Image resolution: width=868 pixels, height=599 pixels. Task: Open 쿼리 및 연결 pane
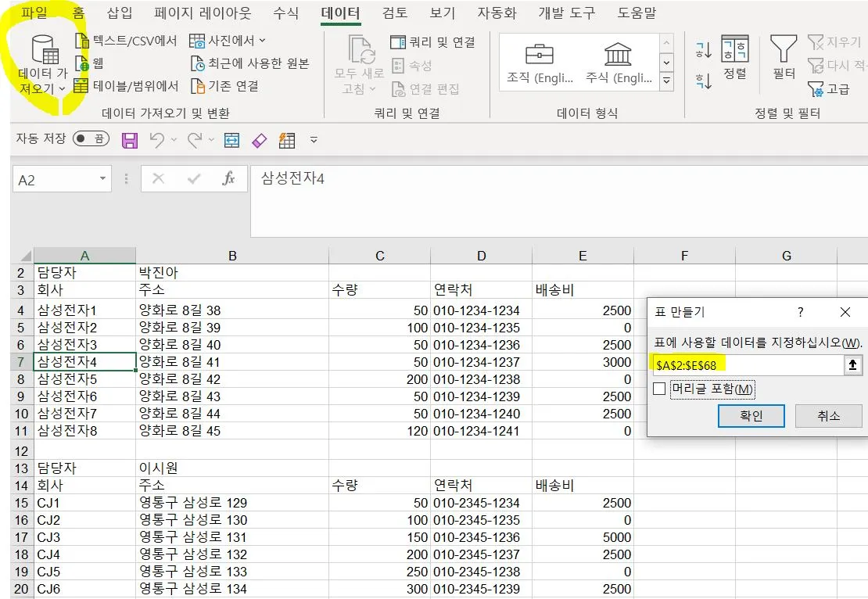432,42
